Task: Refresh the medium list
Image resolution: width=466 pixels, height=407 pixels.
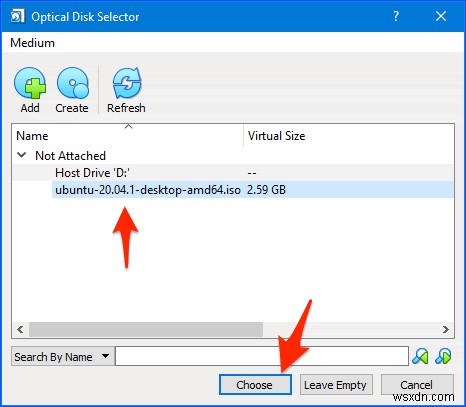Action: [x=126, y=90]
